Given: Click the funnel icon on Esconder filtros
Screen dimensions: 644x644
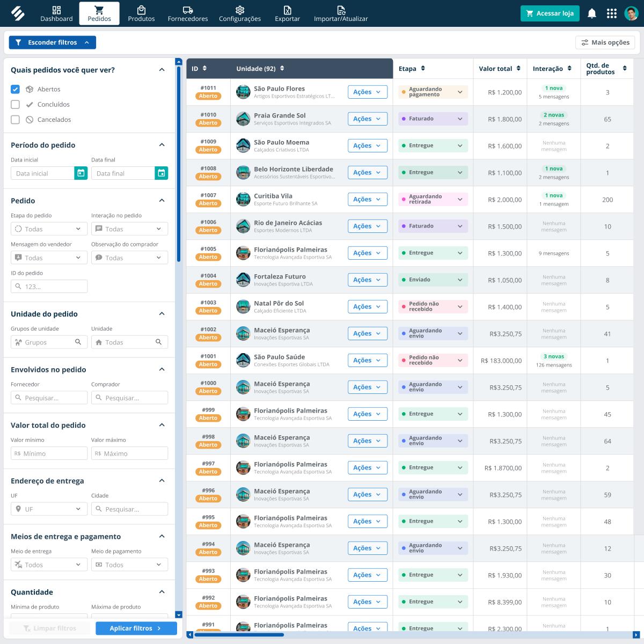Looking at the screenshot, I should coord(19,42).
